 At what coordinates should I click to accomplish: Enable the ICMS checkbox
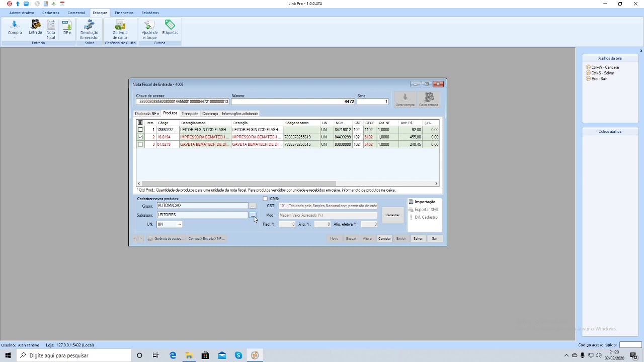pyautogui.click(x=265, y=199)
